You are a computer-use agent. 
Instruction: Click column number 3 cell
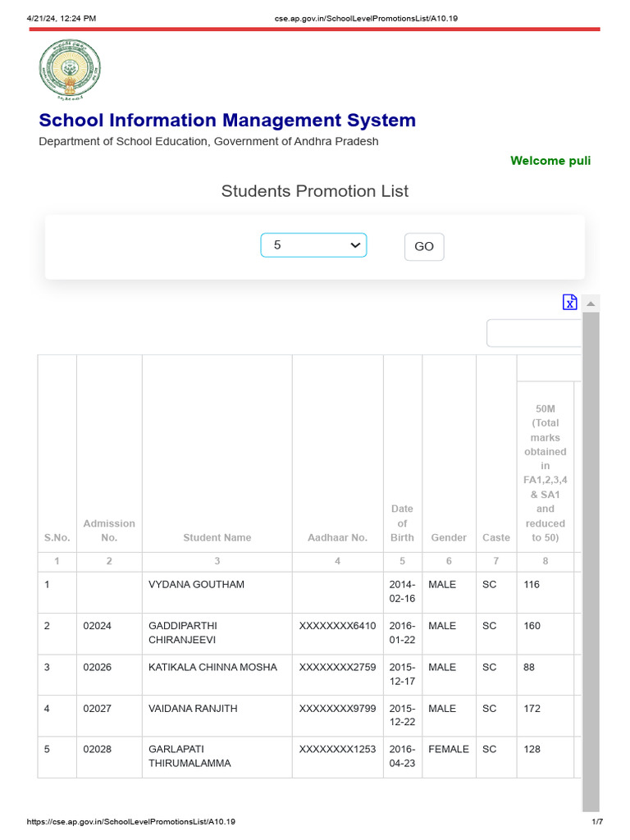pyautogui.click(x=217, y=561)
